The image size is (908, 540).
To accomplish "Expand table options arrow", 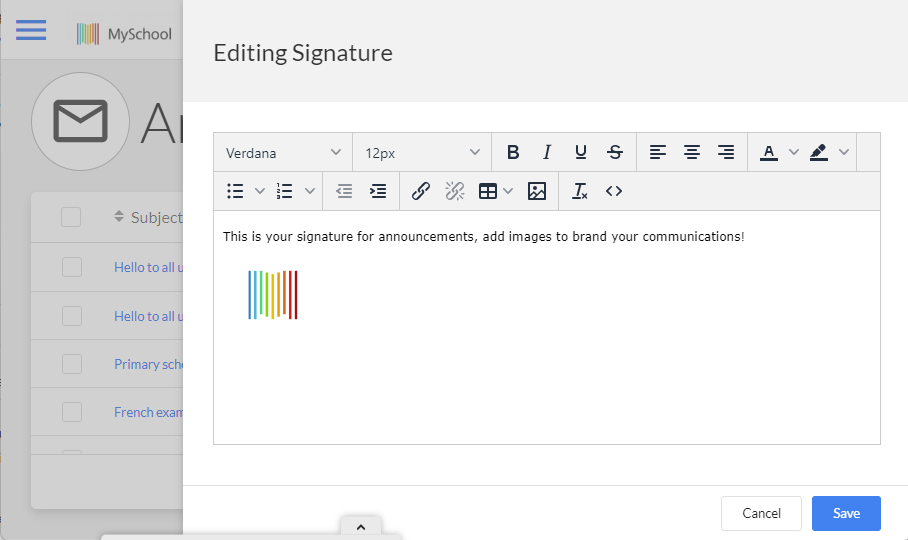I will (508, 191).
